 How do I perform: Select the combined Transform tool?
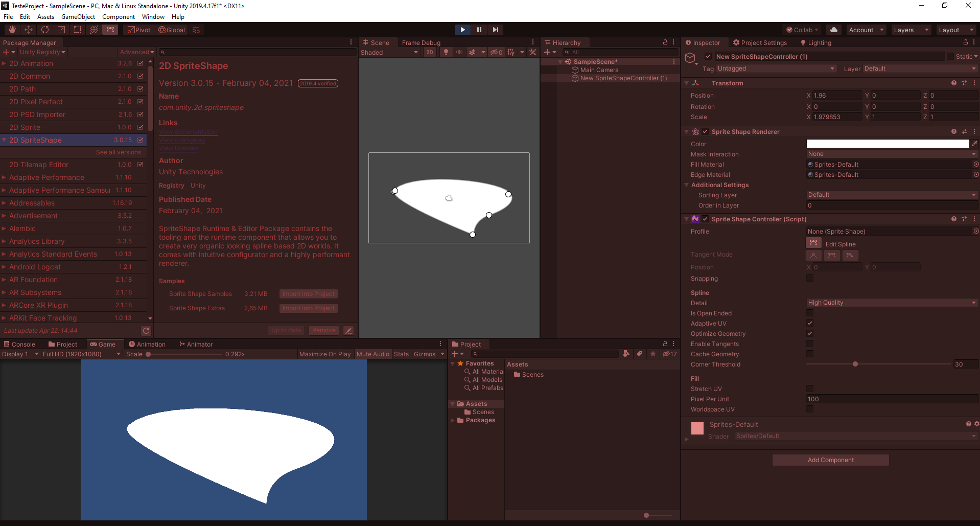(94, 30)
